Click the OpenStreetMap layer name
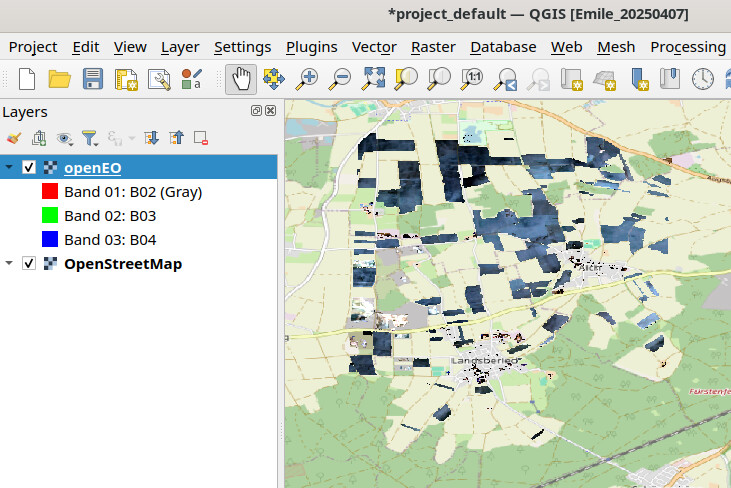 [122, 264]
